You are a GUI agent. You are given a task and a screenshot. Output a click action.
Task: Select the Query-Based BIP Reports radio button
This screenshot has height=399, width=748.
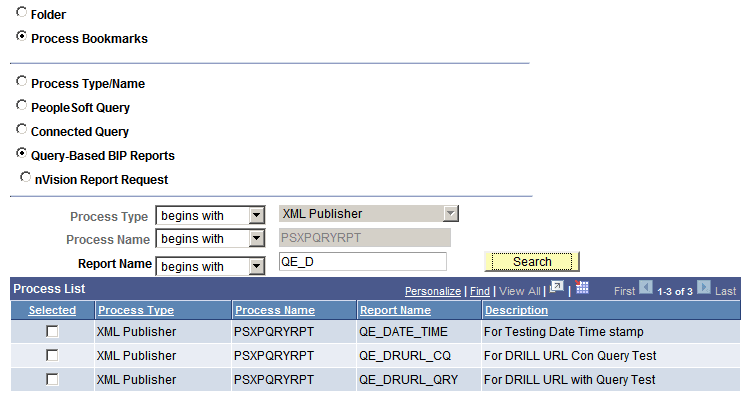21,153
